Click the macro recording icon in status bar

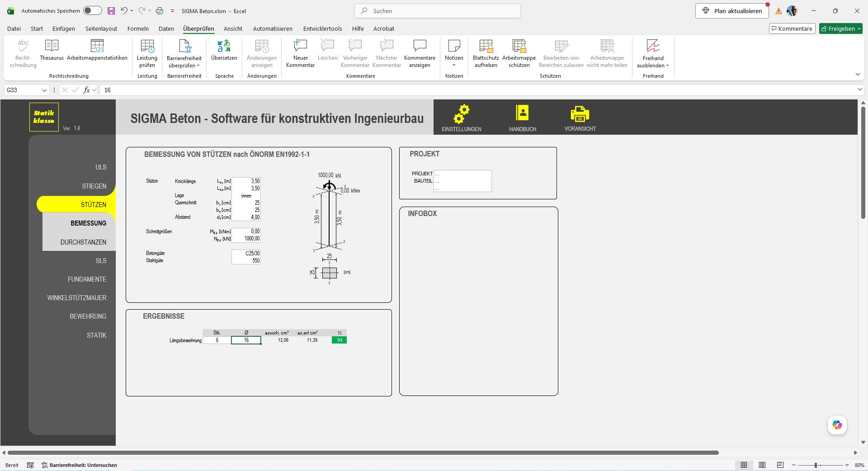(x=30, y=465)
